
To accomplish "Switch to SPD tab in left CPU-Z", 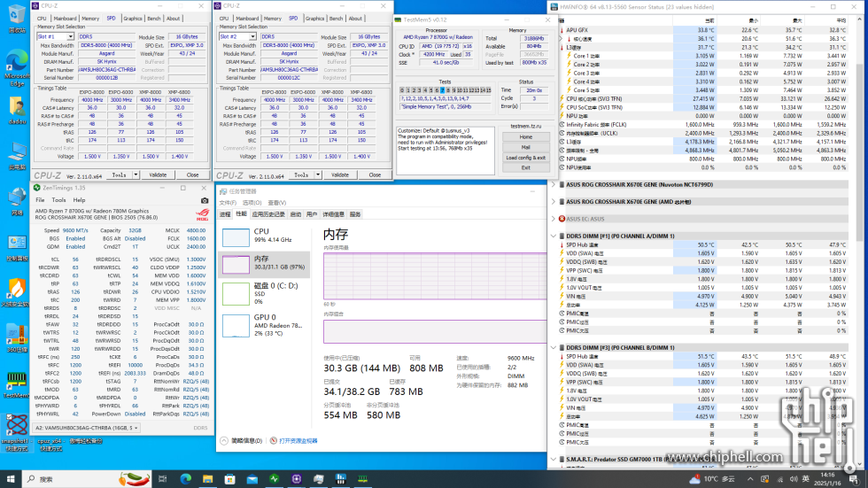I will click(x=111, y=19).
